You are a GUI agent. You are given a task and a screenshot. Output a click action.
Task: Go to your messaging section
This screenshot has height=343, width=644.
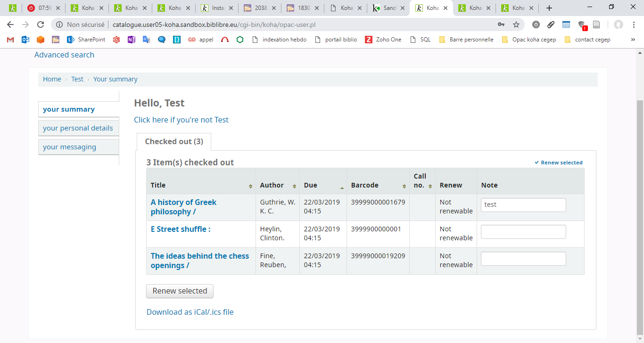(69, 147)
